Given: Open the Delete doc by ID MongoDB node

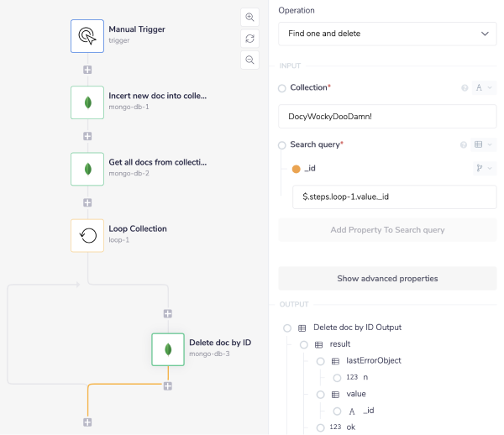Looking at the screenshot, I should tap(168, 349).
